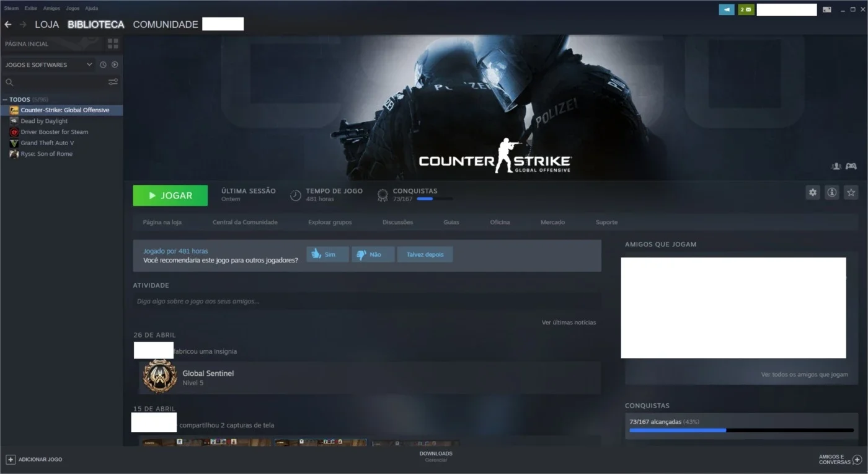Open Mercado link
This screenshot has height=474, width=868.
552,222
